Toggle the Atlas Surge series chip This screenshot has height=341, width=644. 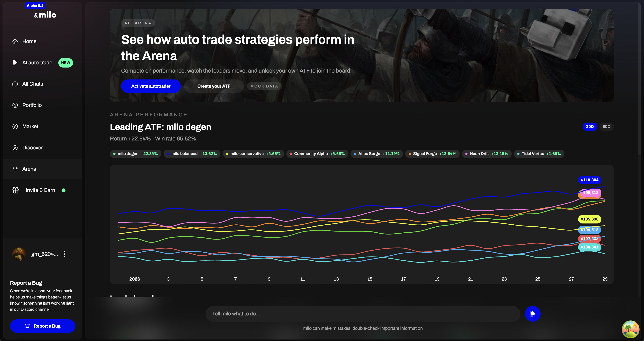pyautogui.click(x=376, y=154)
